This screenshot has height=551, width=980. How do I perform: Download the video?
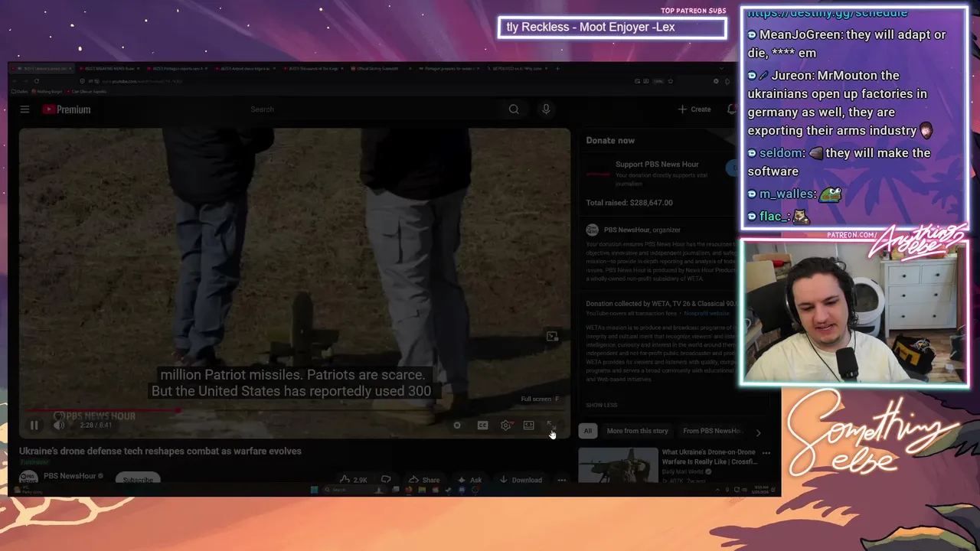tap(521, 480)
